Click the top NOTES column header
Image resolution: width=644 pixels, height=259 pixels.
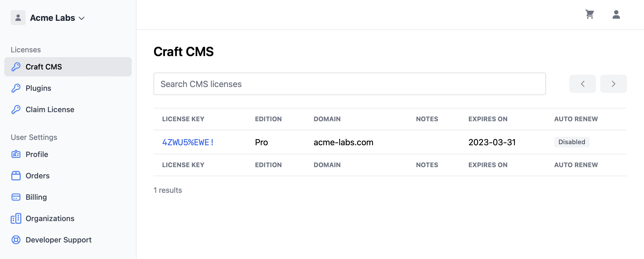[x=427, y=119]
